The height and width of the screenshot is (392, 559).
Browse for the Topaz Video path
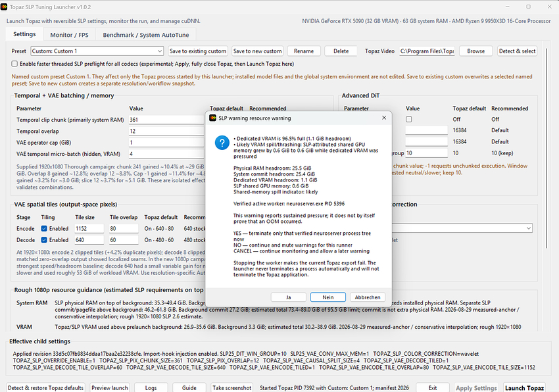coord(476,51)
